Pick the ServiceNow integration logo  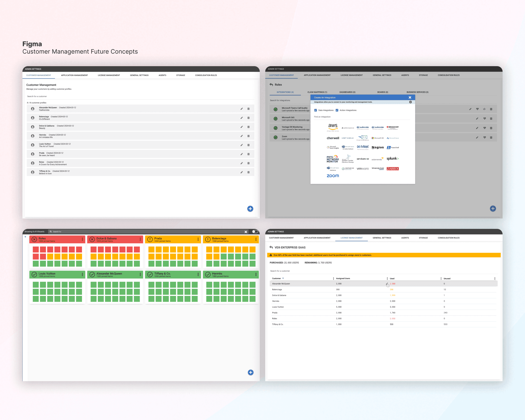[363, 159]
